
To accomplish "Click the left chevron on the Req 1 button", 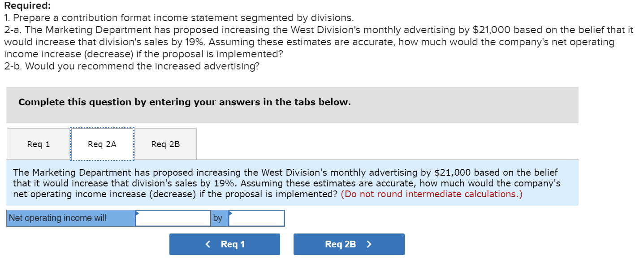I will tap(207, 244).
